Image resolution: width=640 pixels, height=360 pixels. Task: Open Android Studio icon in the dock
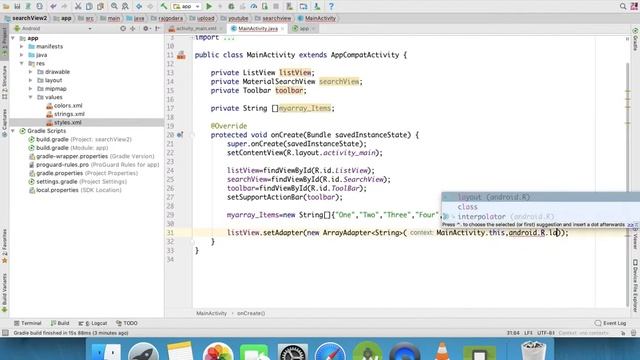[367, 352]
